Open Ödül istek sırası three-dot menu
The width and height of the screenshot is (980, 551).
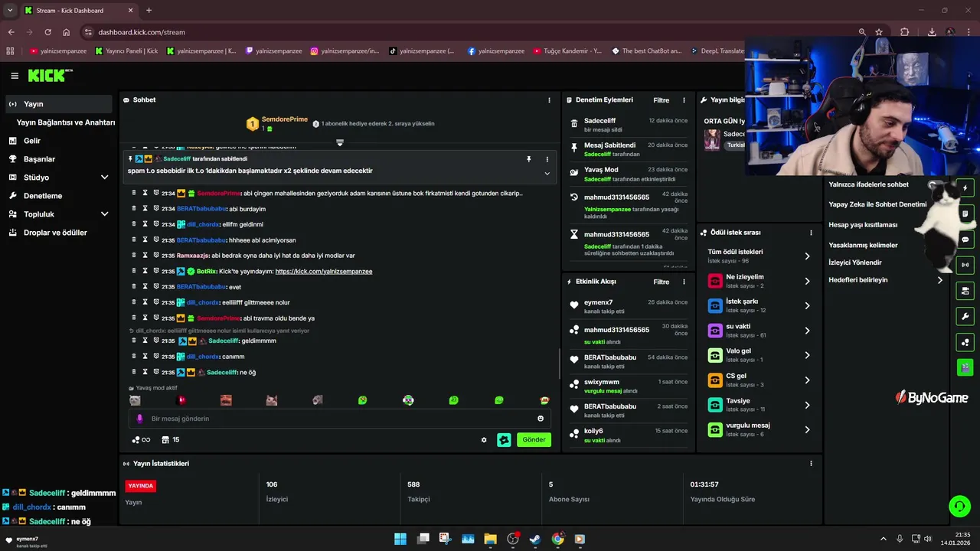pos(811,233)
